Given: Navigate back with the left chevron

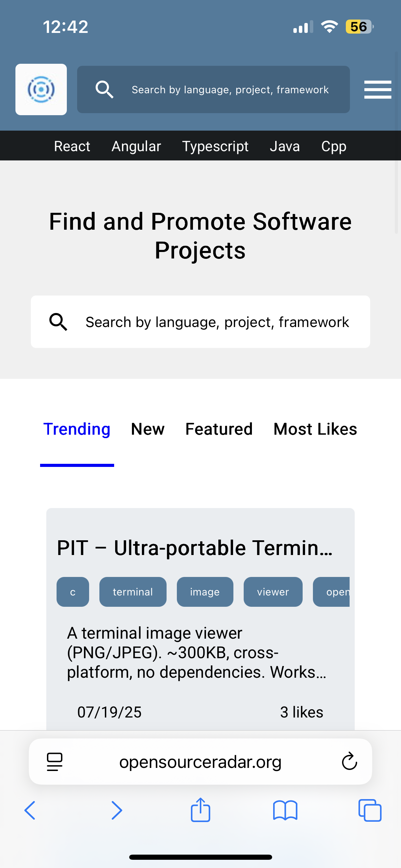Looking at the screenshot, I should 30,810.
